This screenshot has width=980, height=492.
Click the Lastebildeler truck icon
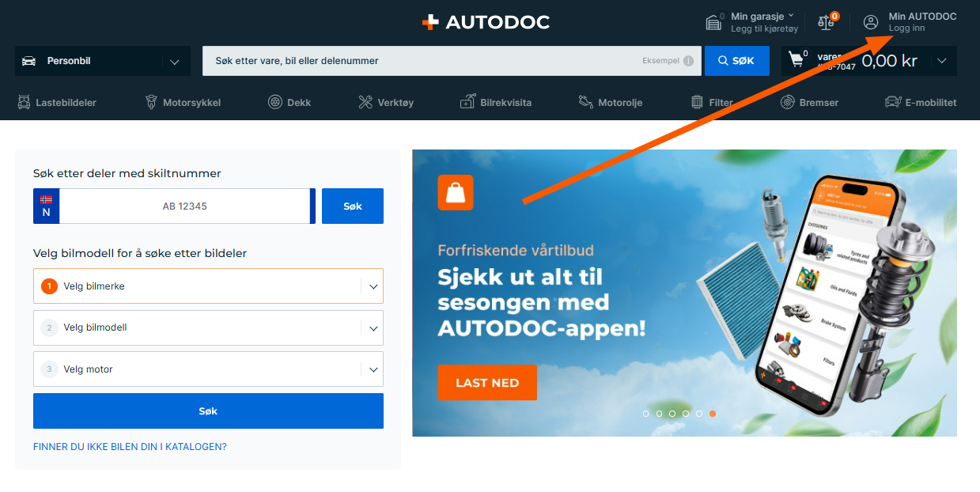coord(23,102)
